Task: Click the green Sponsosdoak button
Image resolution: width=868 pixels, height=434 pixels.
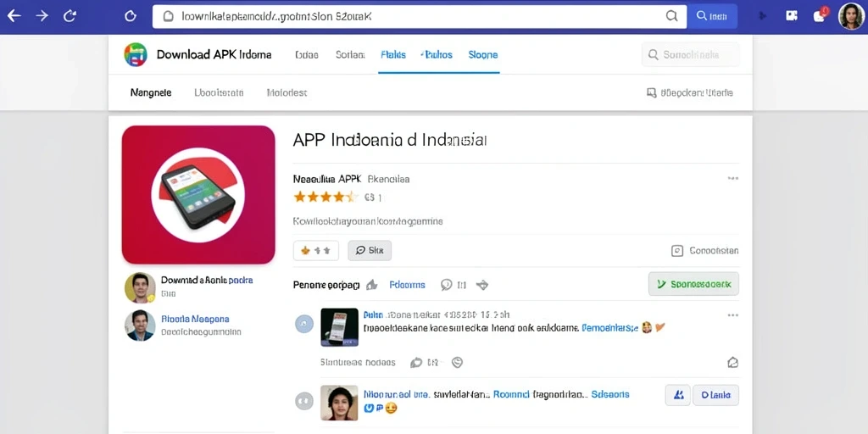Action: pyautogui.click(x=693, y=284)
